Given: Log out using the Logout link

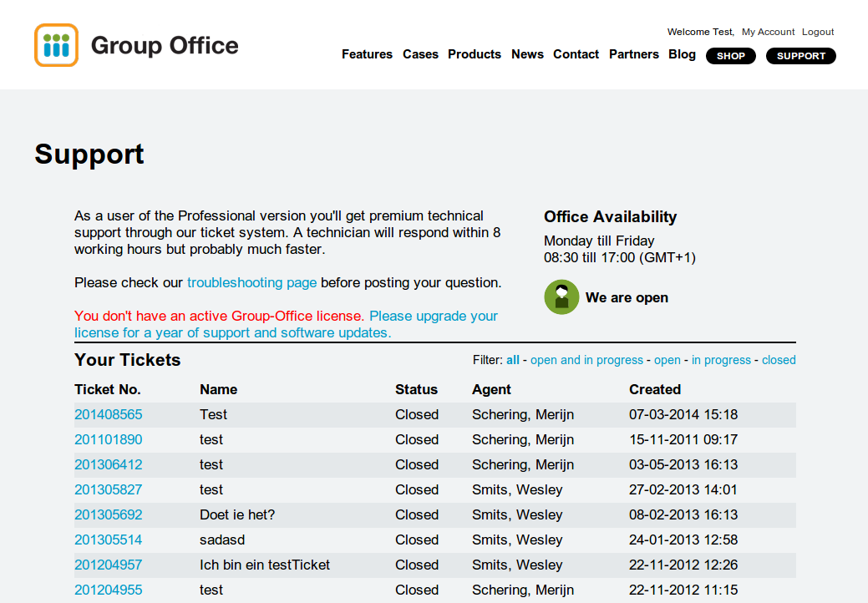Looking at the screenshot, I should [818, 32].
